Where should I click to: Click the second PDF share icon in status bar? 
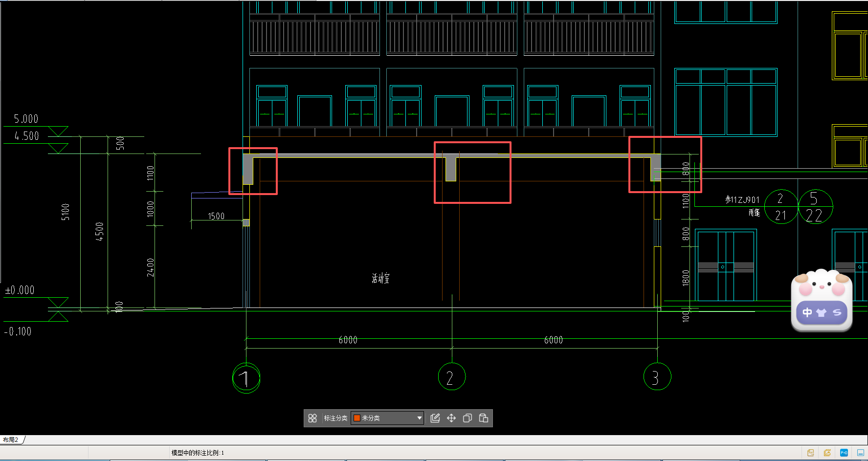pos(827,453)
